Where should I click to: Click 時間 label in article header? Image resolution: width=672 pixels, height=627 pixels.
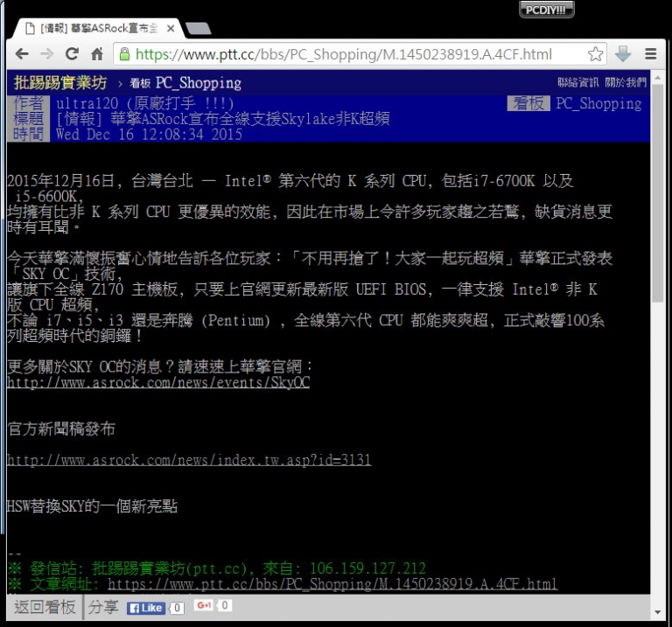coord(28,135)
